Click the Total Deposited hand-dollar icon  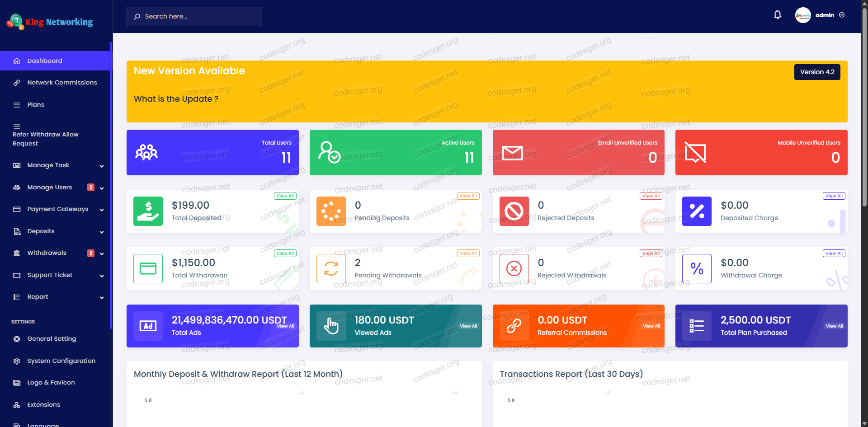(148, 211)
